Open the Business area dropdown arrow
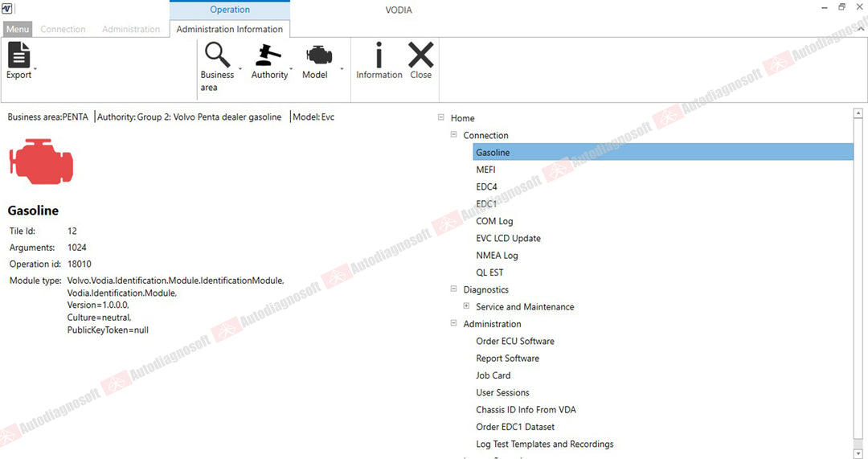Image resolution: width=868 pixels, height=459 pixels. tap(240, 69)
